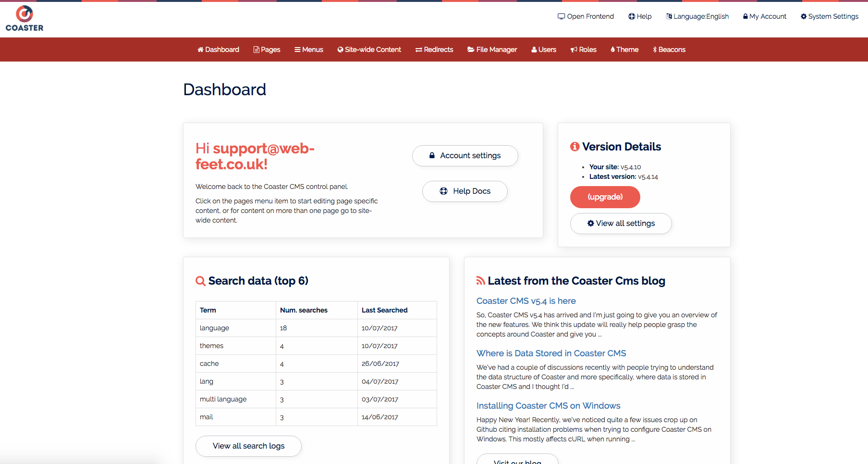Click the gear icon in View all settings
Screen dimensions: 868x464
[x=590, y=223]
